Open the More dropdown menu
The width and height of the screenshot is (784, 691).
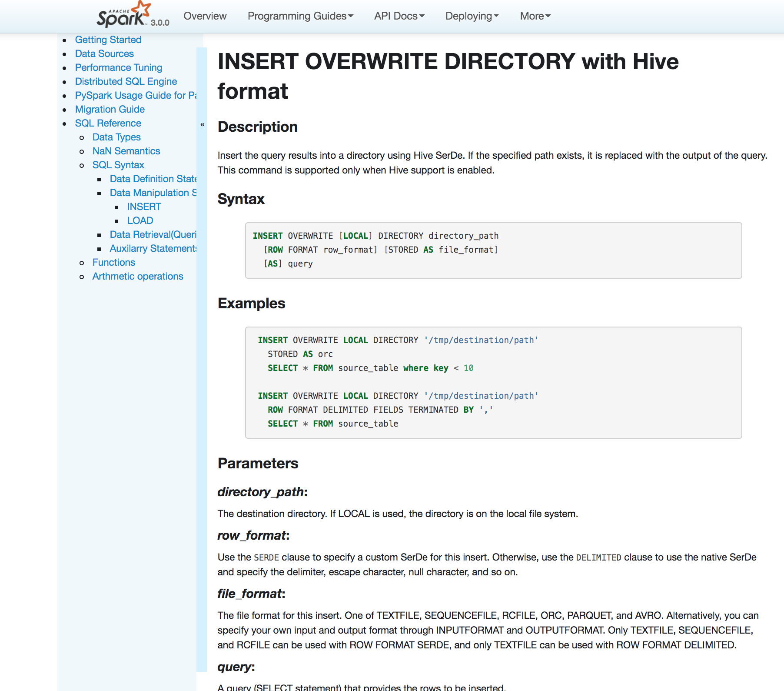tap(535, 16)
